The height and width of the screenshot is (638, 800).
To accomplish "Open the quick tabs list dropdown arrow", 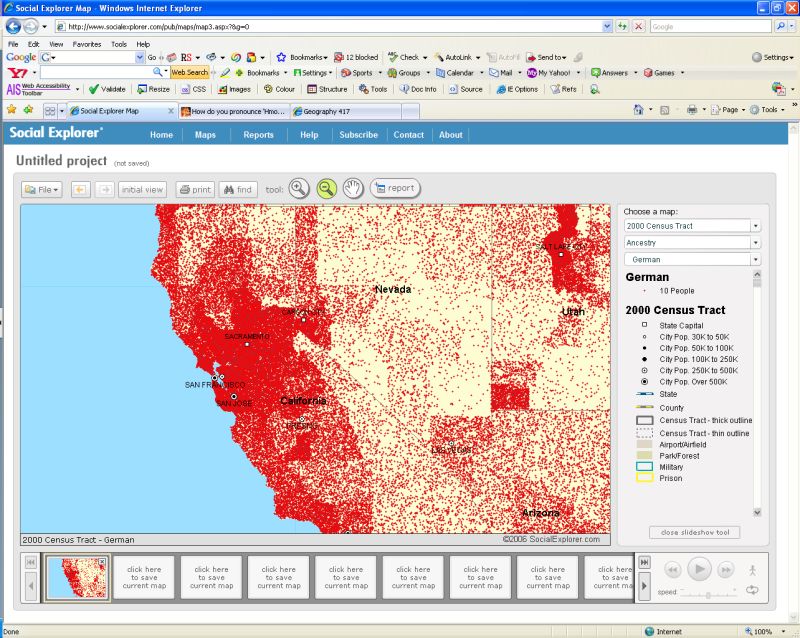I will pos(62,111).
